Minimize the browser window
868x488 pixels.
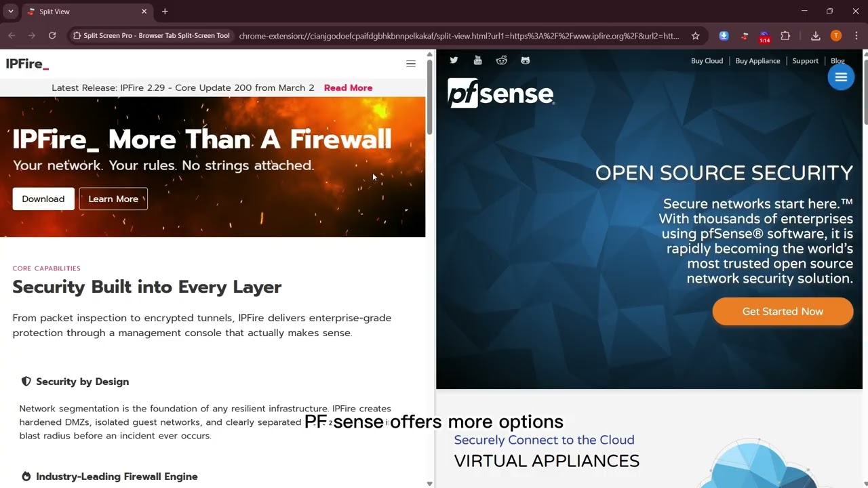(x=804, y=12)
